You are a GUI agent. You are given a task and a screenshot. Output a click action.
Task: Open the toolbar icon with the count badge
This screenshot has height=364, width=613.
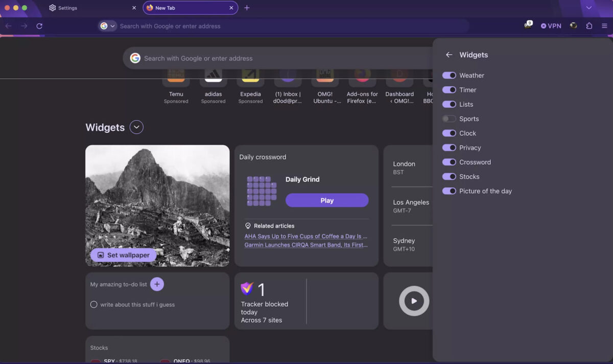(528, 25)
